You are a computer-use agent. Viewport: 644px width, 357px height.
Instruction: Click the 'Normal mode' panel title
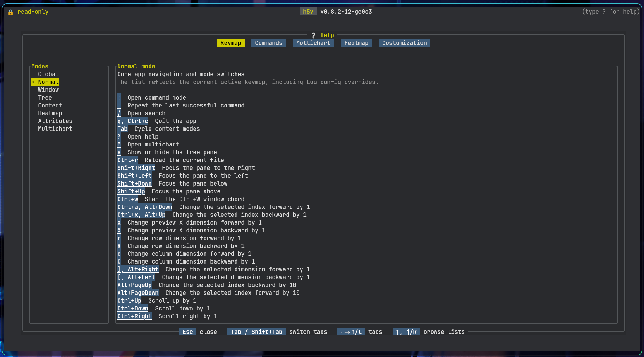[x=136, y=67]
